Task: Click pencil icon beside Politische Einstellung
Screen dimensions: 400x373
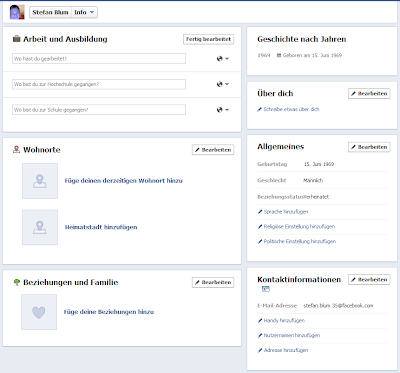Action: (260, 241)
